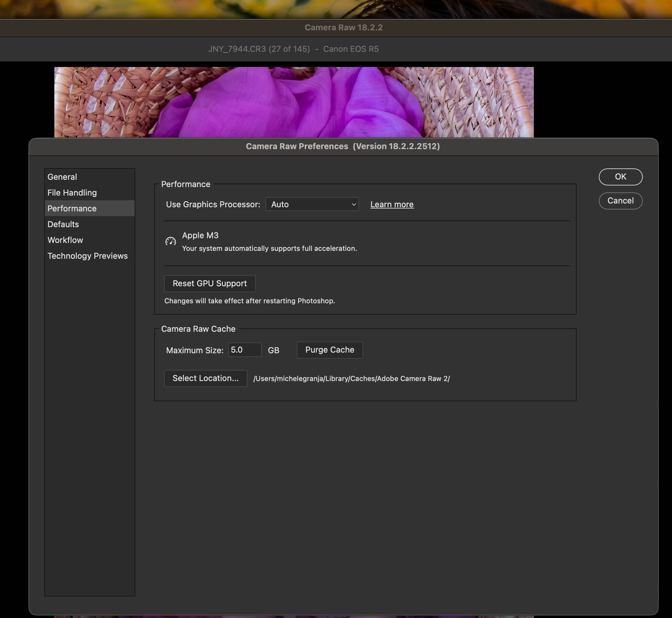Screen dimensions: 672x618
Task: Confirm preferences with OK button
Action: 620,177
